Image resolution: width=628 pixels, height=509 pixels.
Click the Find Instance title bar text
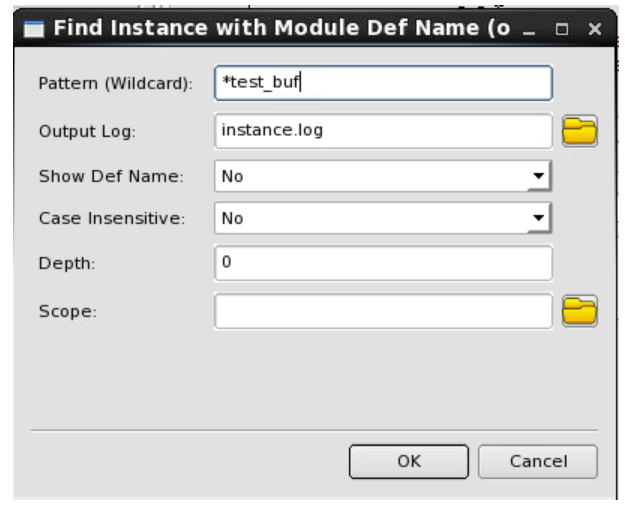282,28
